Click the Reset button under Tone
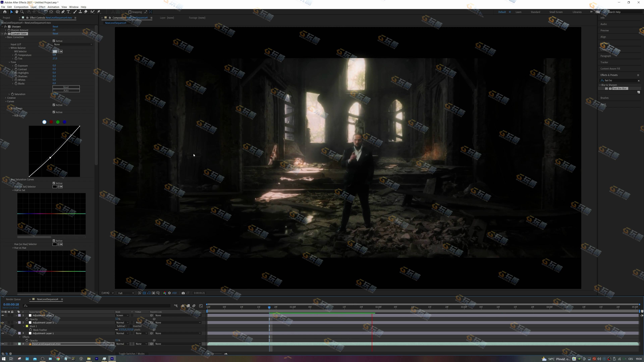Screen dimensions: 644x362 click(x=66, y=87)
